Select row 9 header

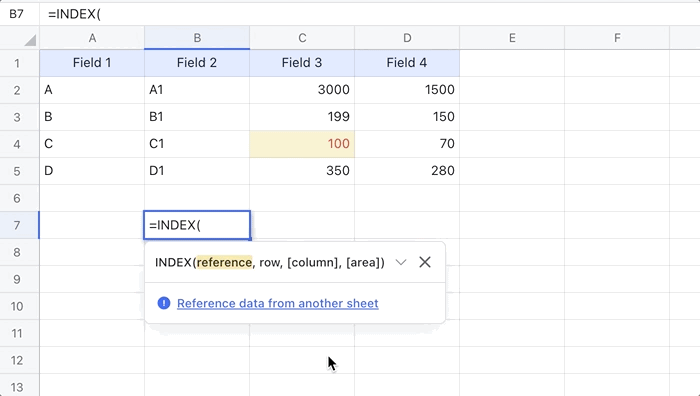pos(20,279)
